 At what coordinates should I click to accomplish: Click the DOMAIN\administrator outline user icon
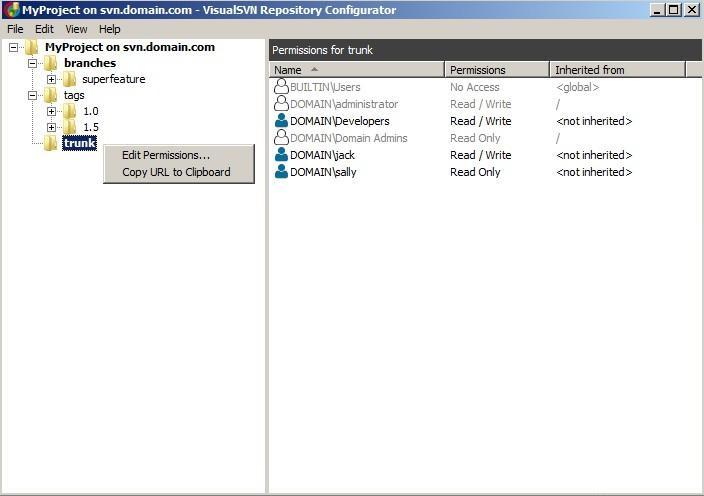(281, 104)
